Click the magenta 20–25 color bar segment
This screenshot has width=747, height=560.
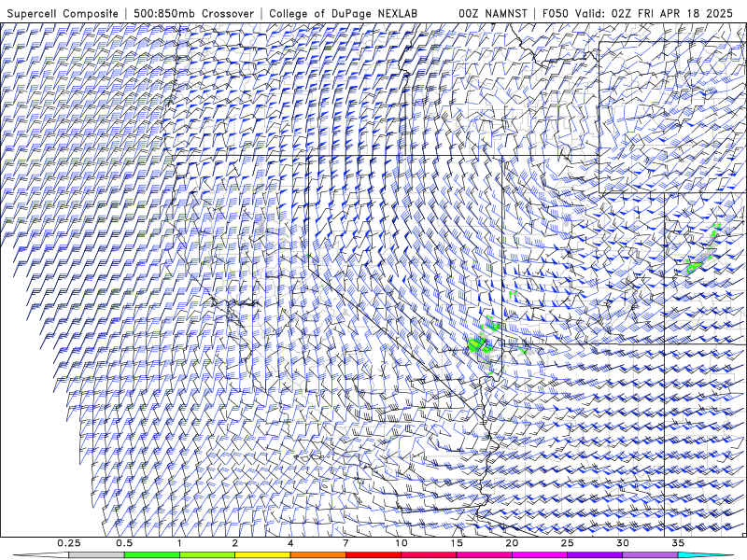coord(540,555)
